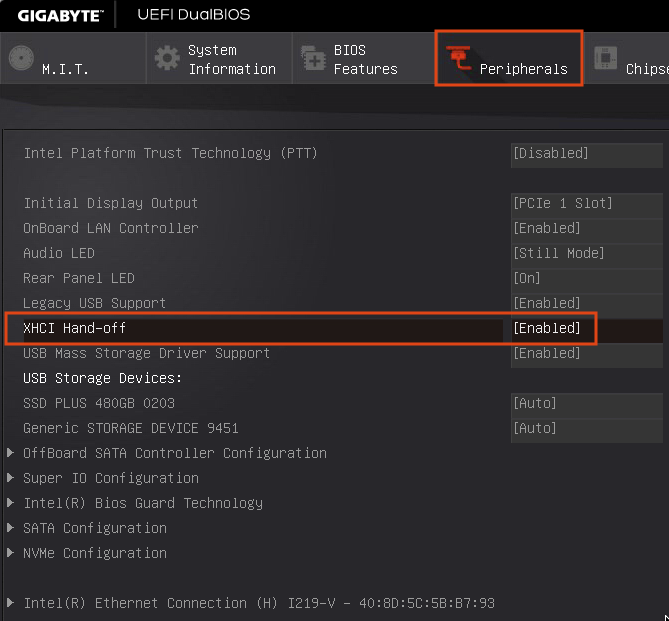669x621 pixels.
Task: Go to the Chipset tab
Action: pyautogui.click(x=626, y=58)
